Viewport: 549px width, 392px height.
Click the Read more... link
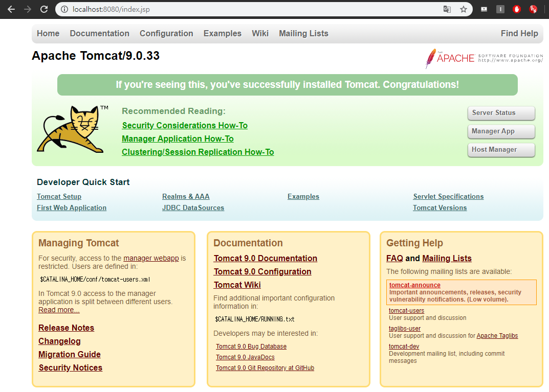(x=59, y=310)
